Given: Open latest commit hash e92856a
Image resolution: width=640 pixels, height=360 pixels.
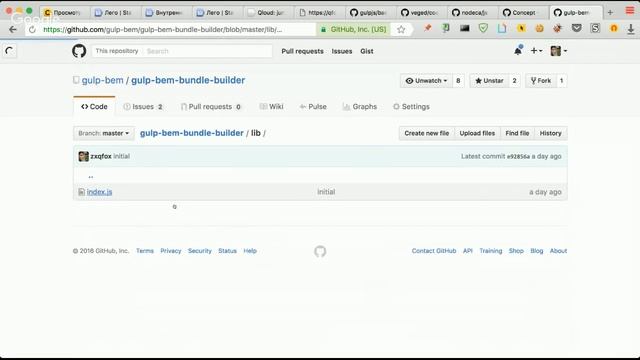Looking at the screenshot, I should pyautogui.click(x=518, y=156).
